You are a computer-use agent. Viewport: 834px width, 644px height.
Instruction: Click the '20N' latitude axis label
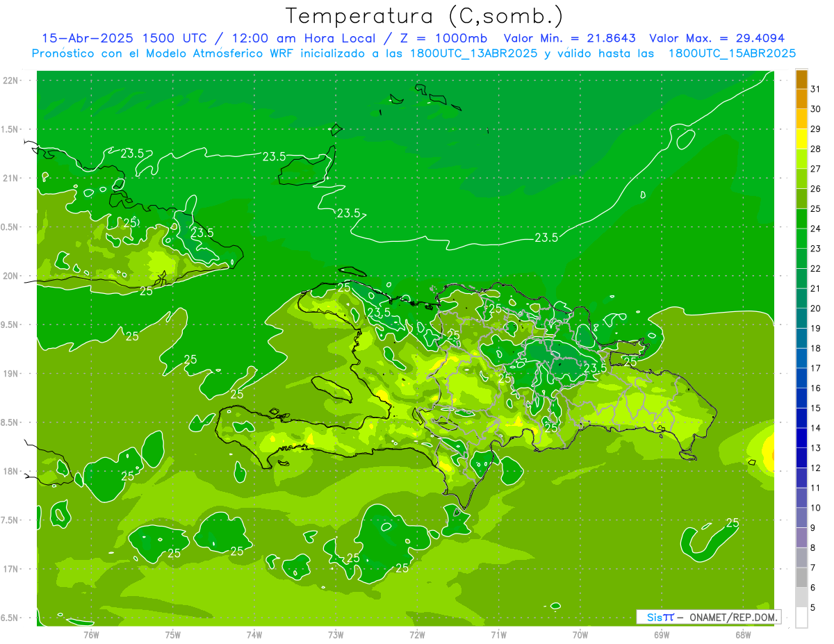coord(10,276)
